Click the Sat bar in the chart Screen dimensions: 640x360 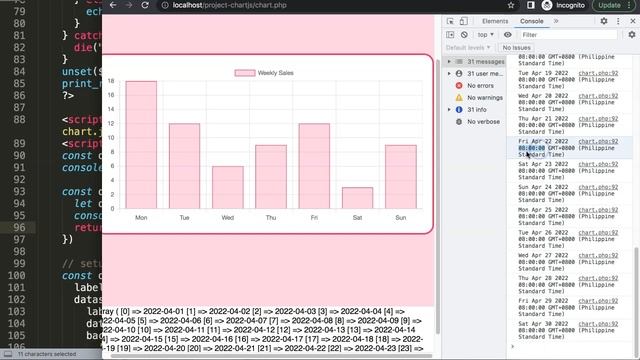(x=358, y=198)
